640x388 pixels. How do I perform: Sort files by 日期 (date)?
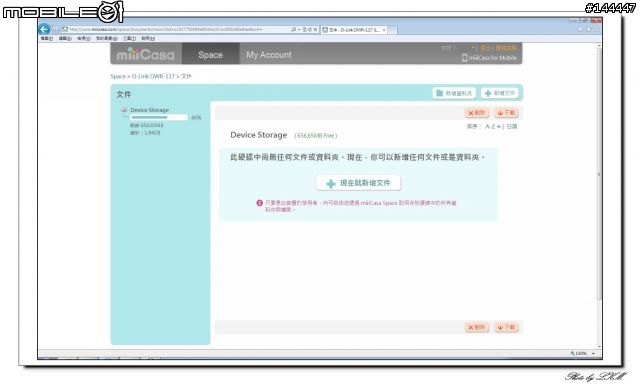coord(512,126)
